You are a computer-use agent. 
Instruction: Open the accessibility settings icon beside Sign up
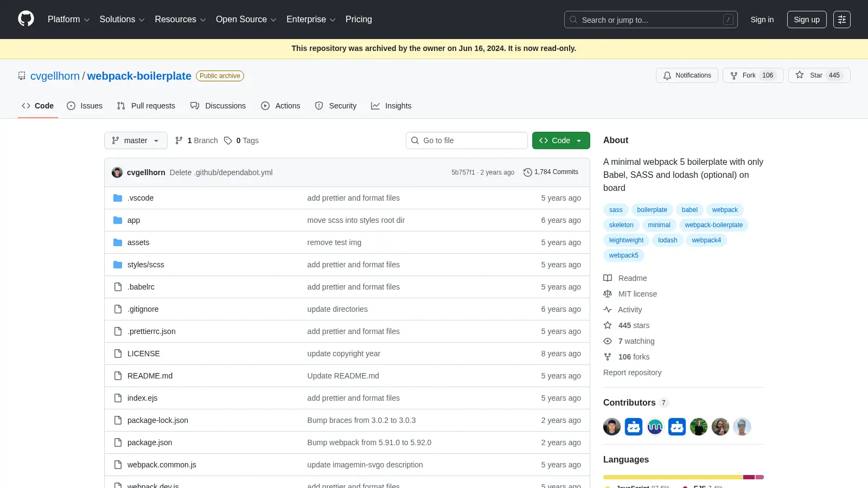point(842,20)
